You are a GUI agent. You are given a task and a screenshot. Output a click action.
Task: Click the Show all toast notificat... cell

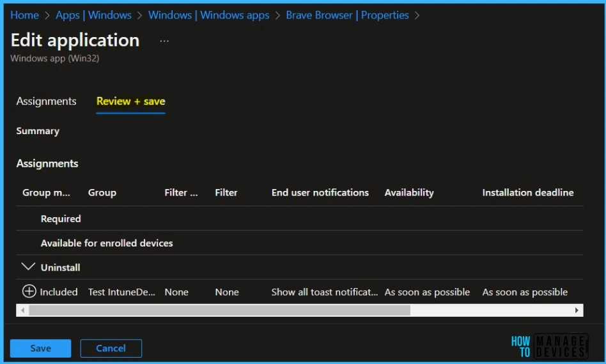click(325, 292)
